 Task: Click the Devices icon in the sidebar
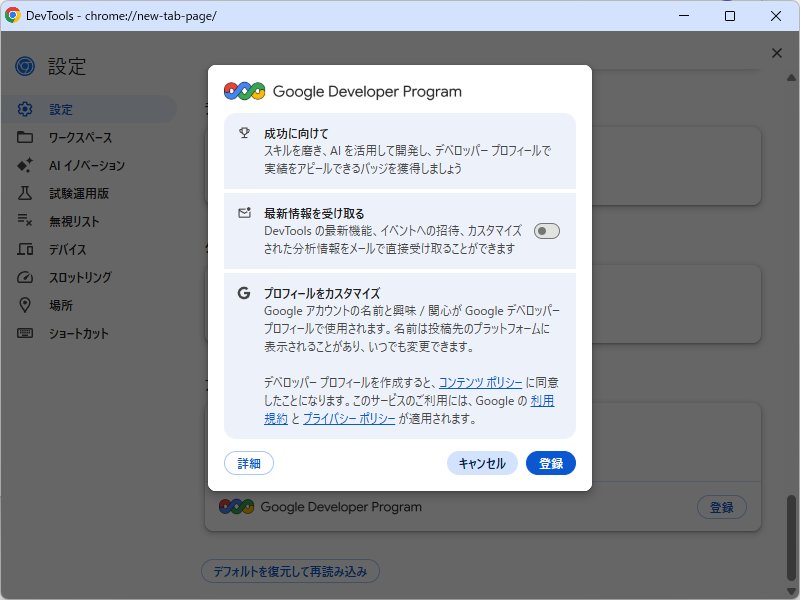point(27,249)
